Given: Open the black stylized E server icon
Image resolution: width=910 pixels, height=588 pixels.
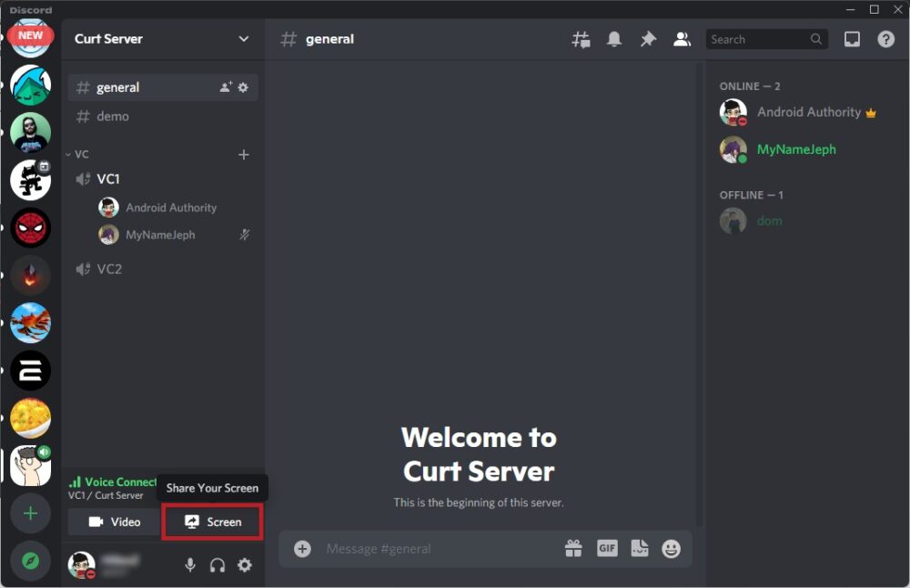Looking at the screenshot, I should [x=30, y=370].
